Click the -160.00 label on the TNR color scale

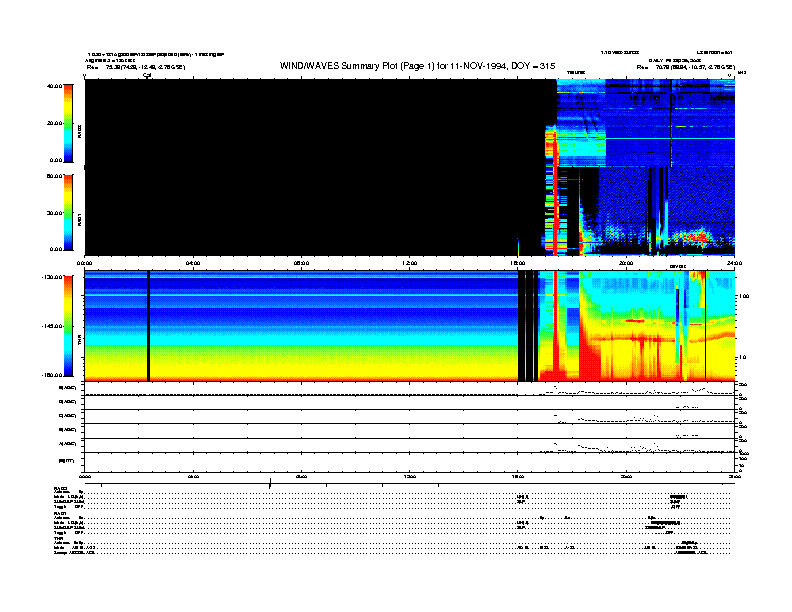(52, 375)
